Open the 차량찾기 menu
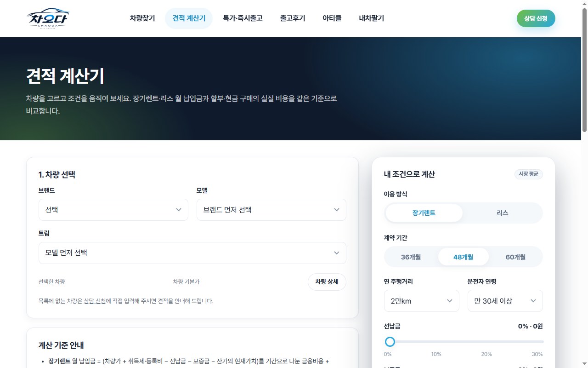 click(142, 18)
